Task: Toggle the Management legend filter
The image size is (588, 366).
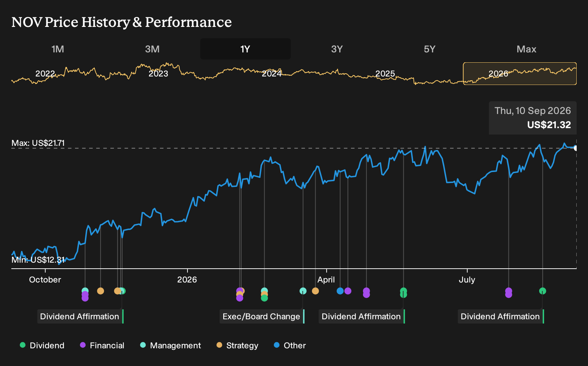Action: pos(171,345)
